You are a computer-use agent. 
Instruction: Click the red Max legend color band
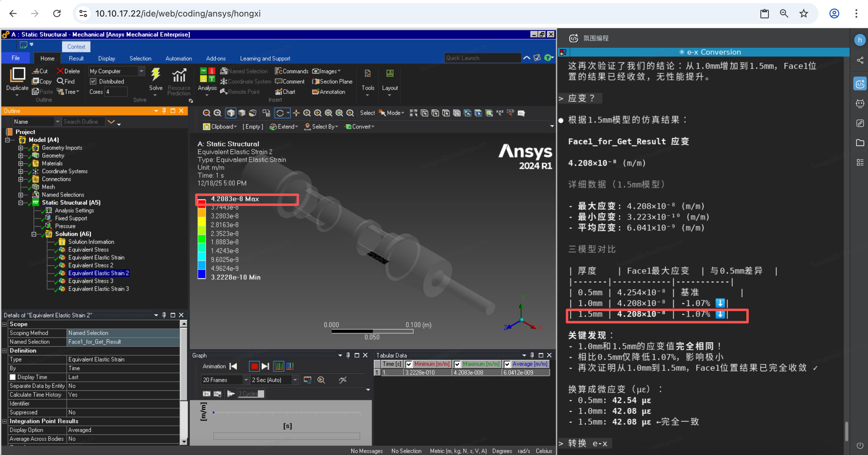point(202,202)
